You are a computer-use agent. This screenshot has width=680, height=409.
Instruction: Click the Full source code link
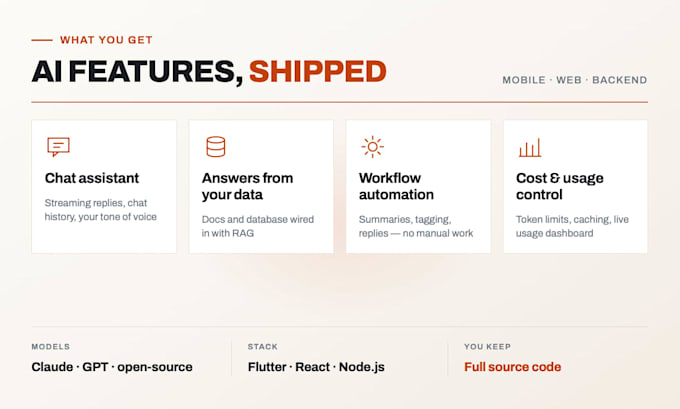(x=513, y=367)
